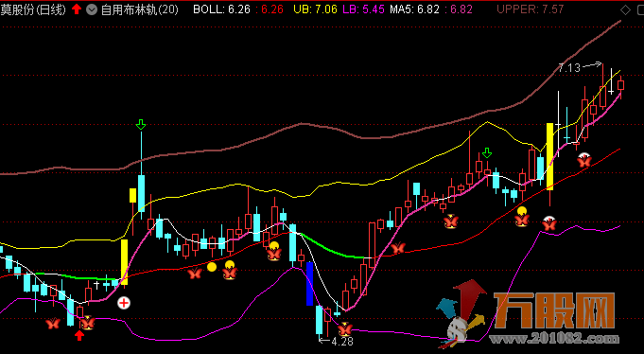
Task: Click the BOLL: 6.26 value label
Action: 221,9
